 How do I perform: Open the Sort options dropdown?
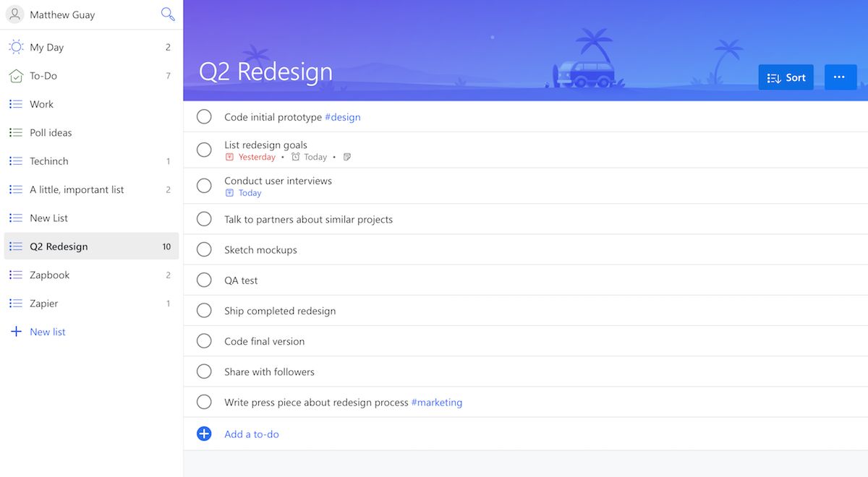coord(786,77)
